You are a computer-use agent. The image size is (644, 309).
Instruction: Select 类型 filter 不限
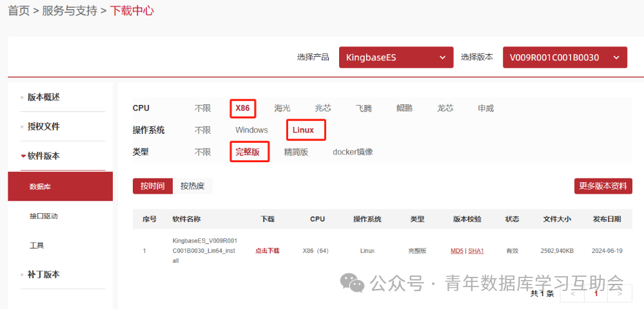click(x=202, y=152)
